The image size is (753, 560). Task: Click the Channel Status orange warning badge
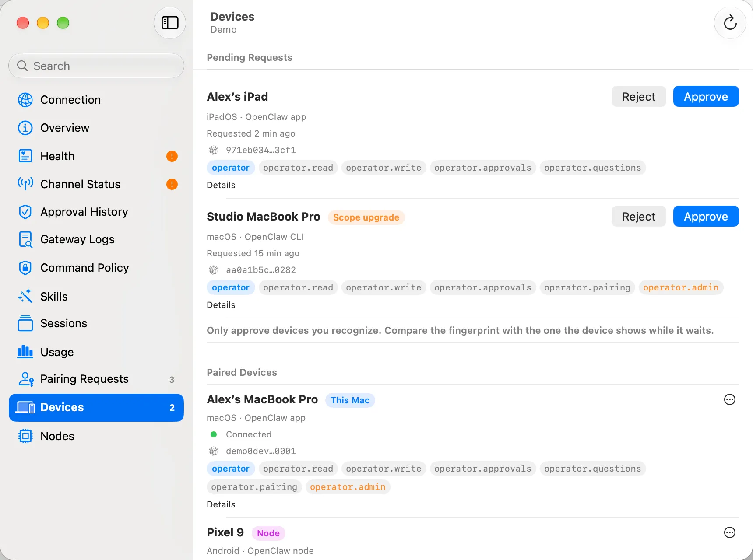[172, 184]
